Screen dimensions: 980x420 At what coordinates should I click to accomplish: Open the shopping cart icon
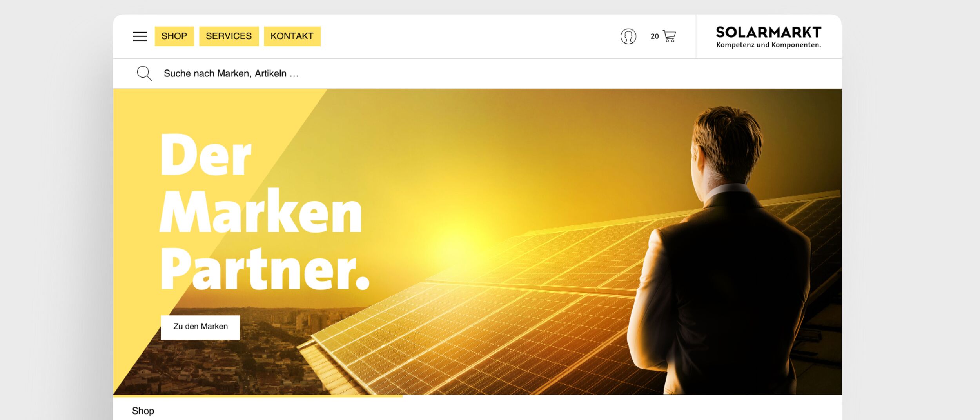click(x=670, y=36)
